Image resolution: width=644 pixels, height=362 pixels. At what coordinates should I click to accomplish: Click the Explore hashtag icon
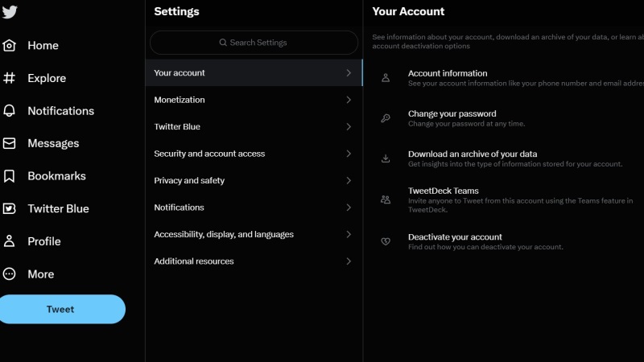coord(9,78)
